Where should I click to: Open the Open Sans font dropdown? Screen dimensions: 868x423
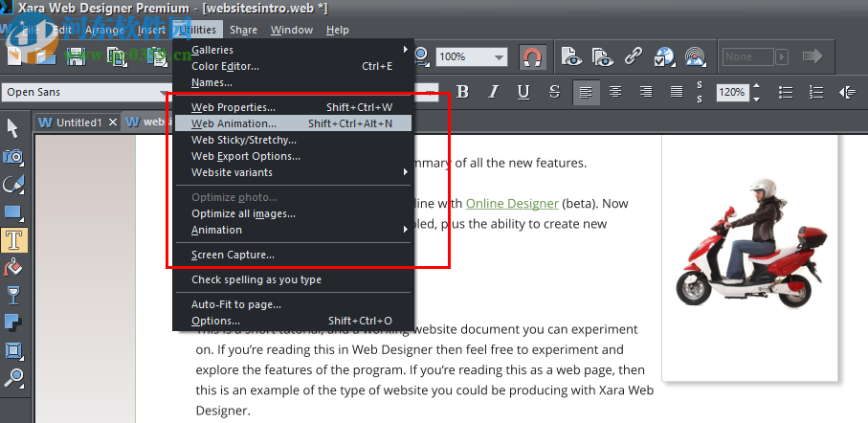point(164,93)
